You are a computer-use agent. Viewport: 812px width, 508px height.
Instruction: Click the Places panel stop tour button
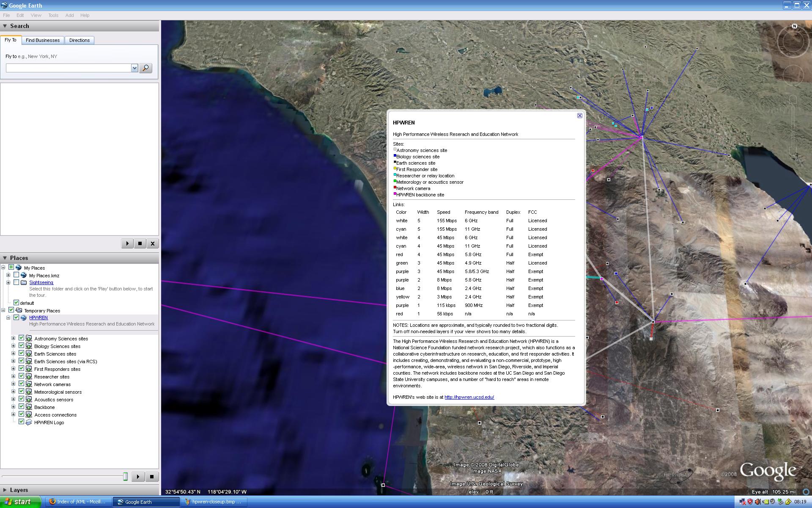click(152, 477)
